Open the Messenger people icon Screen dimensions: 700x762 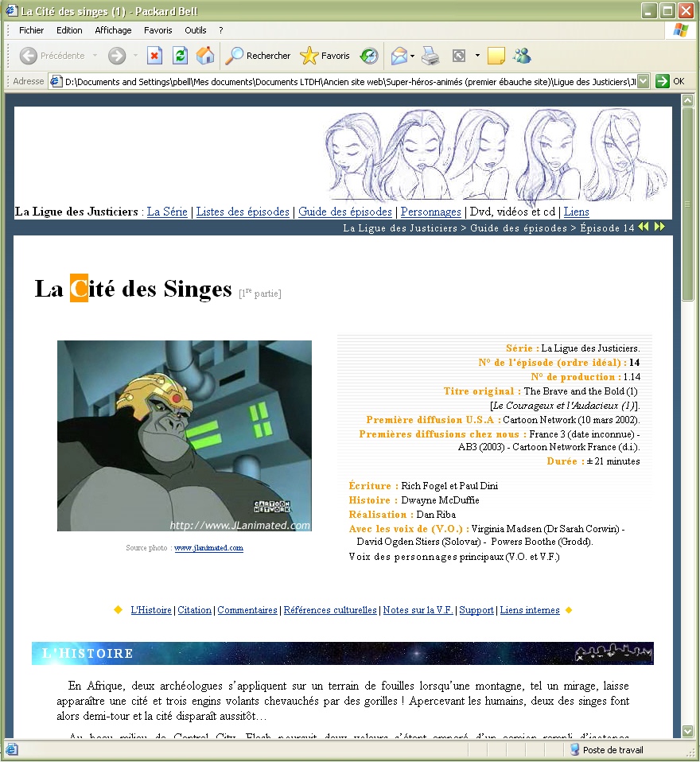coord(522,56)
